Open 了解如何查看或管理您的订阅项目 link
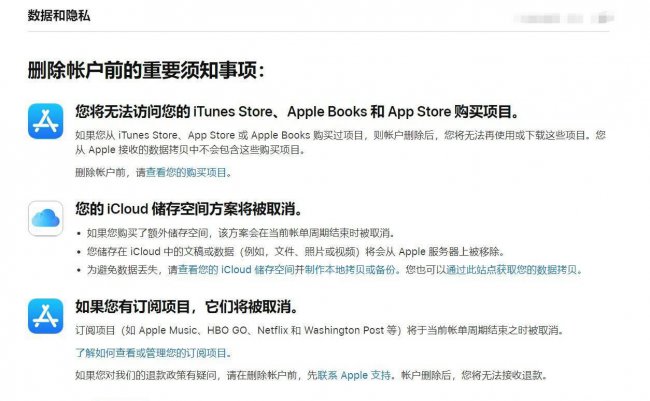The height and width of the screenshot is (401, 650). pos(151,353)
